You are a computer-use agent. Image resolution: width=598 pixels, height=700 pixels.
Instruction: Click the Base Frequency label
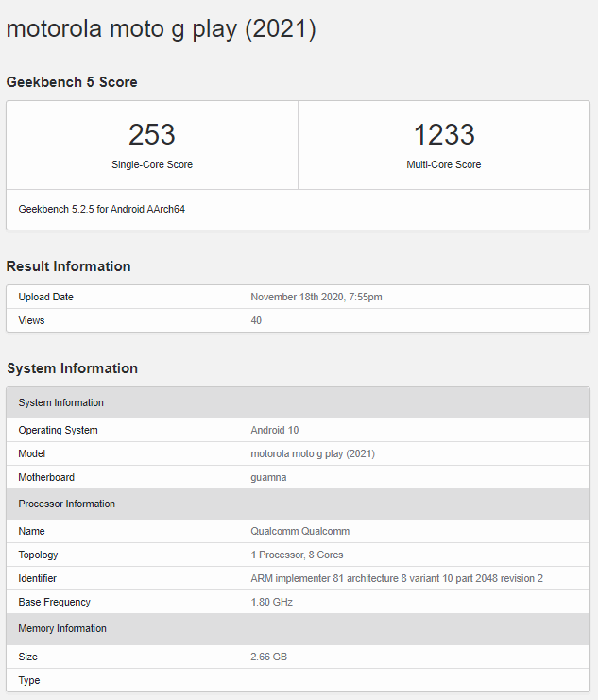point(54,603)
